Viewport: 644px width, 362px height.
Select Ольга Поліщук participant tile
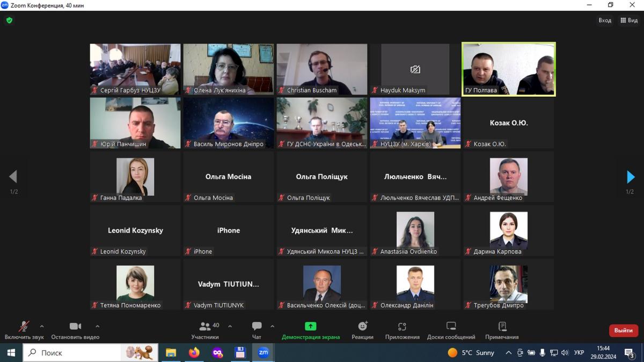pyautogui.click(x=322, y=177)
